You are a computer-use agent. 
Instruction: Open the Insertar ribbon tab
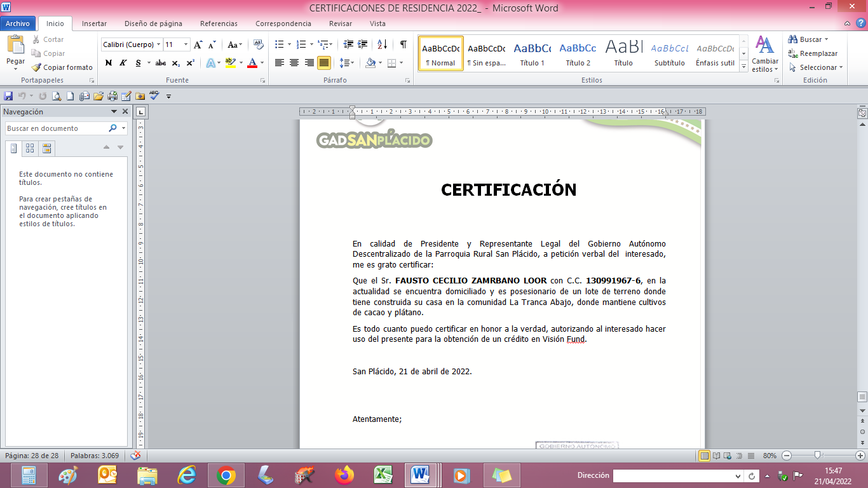pos(94,24)
